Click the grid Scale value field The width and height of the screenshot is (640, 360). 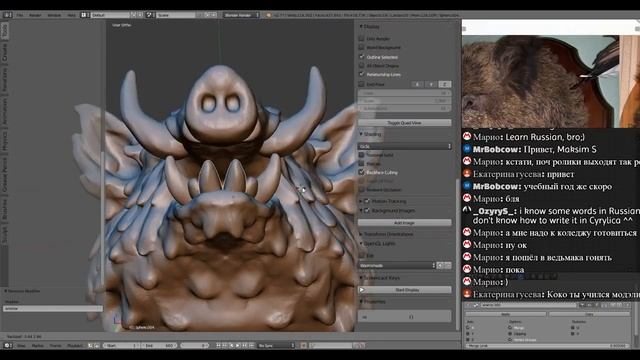click(405, 100)
